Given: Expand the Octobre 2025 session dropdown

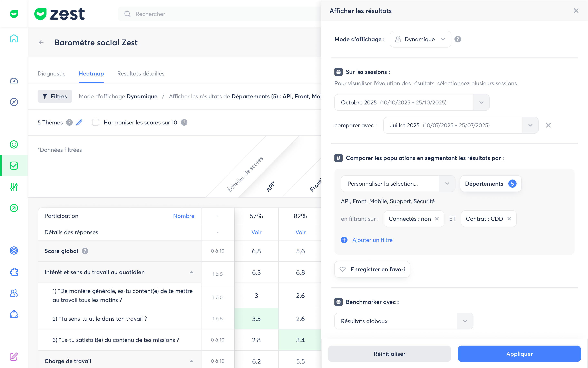Looking at the screenshot, I should click(481, 102).
